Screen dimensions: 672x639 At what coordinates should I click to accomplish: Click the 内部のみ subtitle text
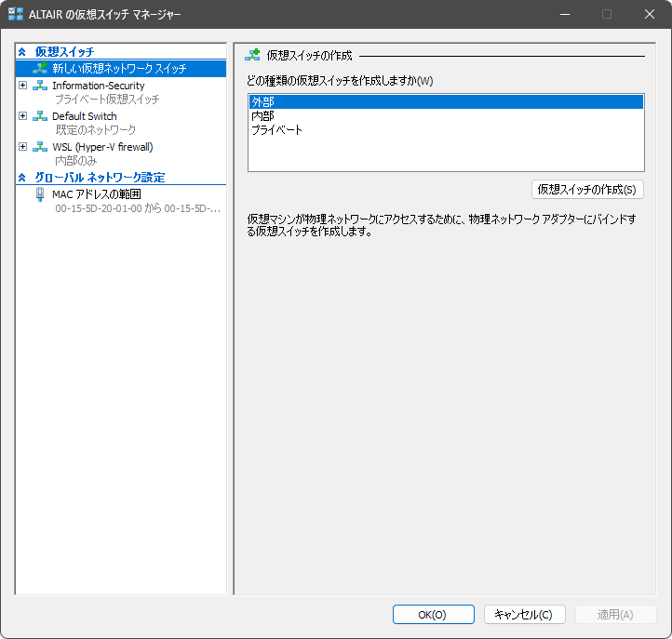[x=76, y=161]
